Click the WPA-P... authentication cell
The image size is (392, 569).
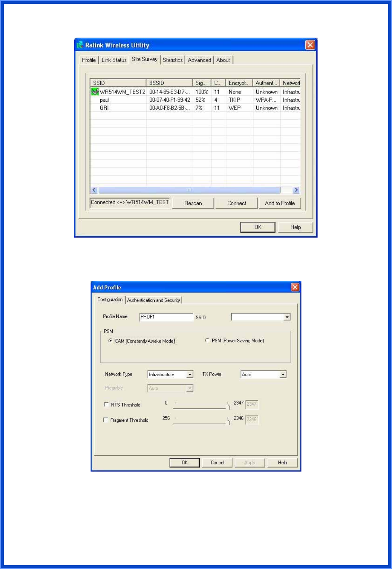tap(266, 100)
